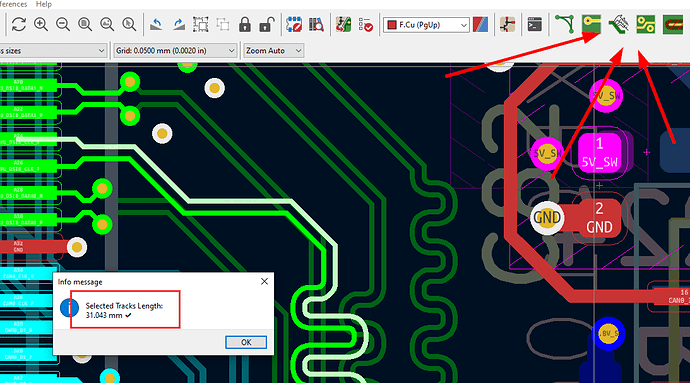
Task: Click the unlock footprint icon
Action: (x=267, y=24)
